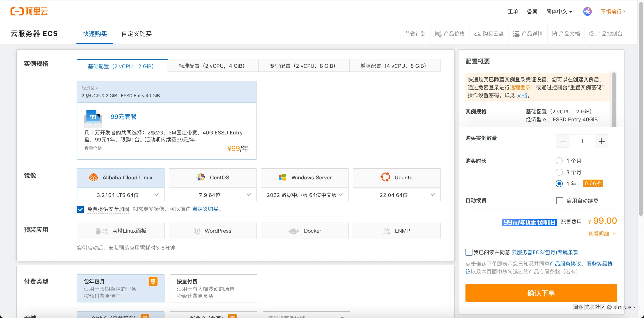The width and height of the screenshot is (644, 318).
Task: Tick the 我已阅读并同意 terms checkbox
Action: pos(469,252)
